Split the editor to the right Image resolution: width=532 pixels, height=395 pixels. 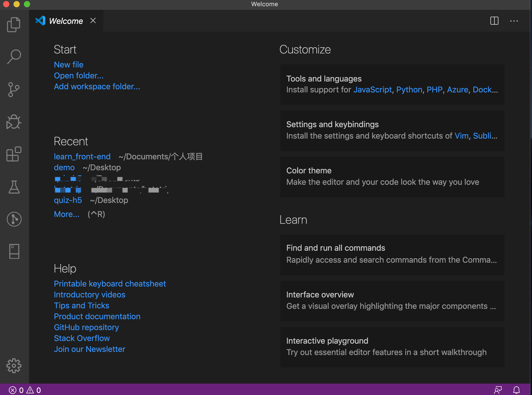tap(494, 21)
